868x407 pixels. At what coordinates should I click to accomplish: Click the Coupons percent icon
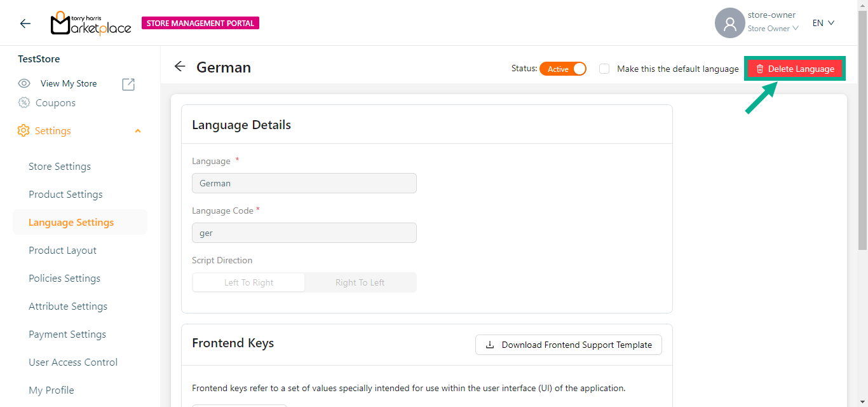pos(24,102)
